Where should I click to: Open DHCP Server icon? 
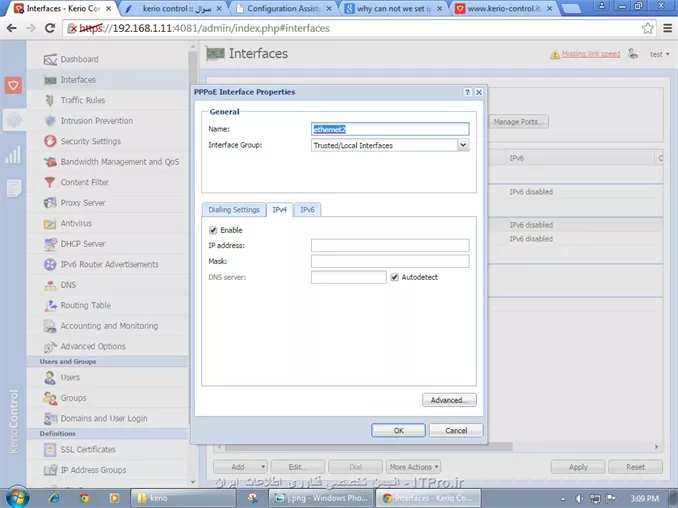50,244
